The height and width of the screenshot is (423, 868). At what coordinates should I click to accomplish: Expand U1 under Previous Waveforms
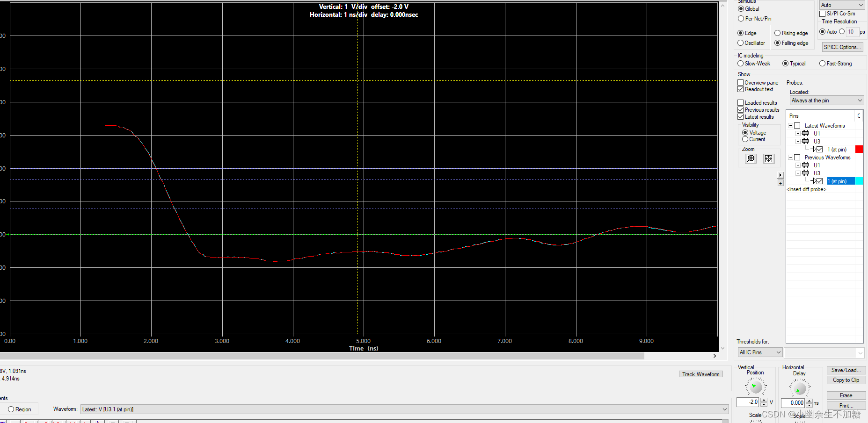(x=798, y=165)
